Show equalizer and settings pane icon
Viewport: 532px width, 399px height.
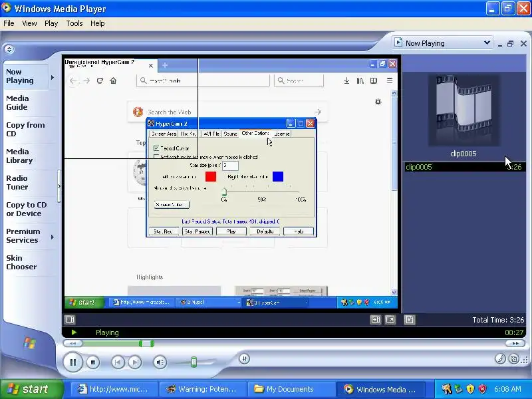click(x=70, y=320)
